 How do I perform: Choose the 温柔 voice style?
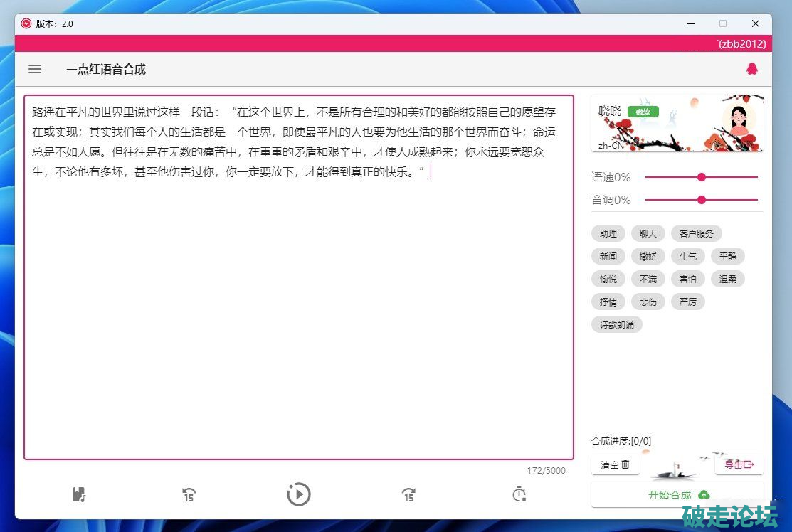pos(728,279)
